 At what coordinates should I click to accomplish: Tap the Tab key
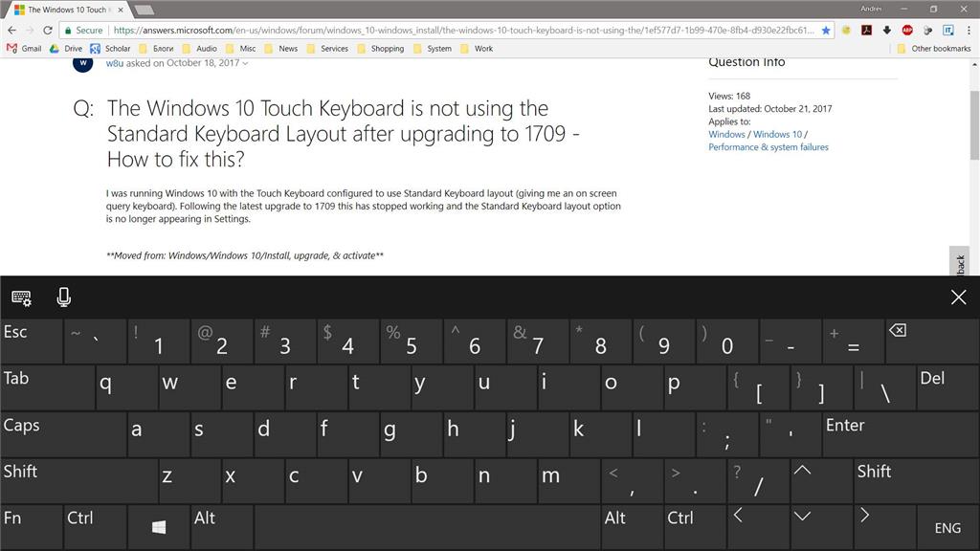point(48,387)
